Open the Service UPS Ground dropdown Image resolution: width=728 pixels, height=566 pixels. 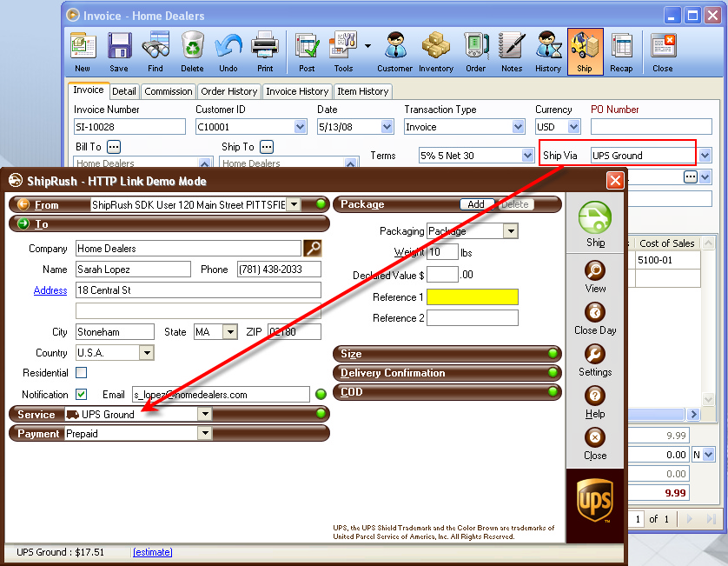tap(205, 414)
